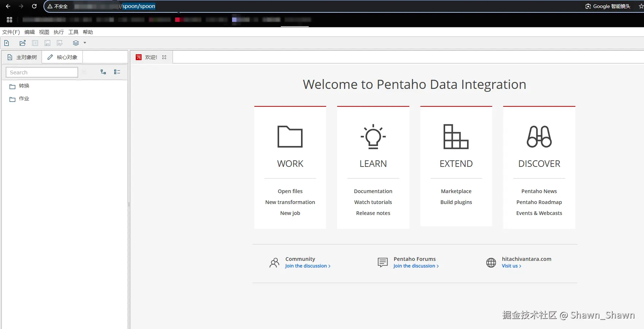Click the save toolbar icon
This screenshot has width=644, height=329.
tap(47, 43)
